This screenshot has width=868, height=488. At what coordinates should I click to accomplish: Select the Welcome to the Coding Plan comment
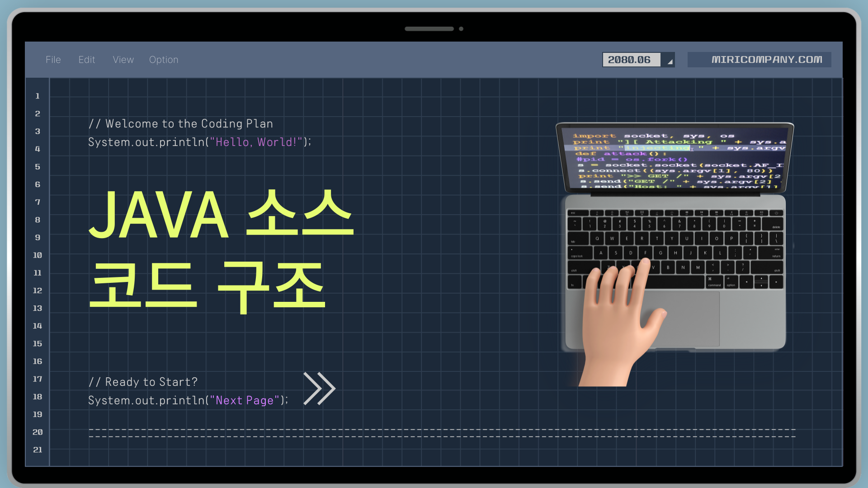tap(181, 124)
